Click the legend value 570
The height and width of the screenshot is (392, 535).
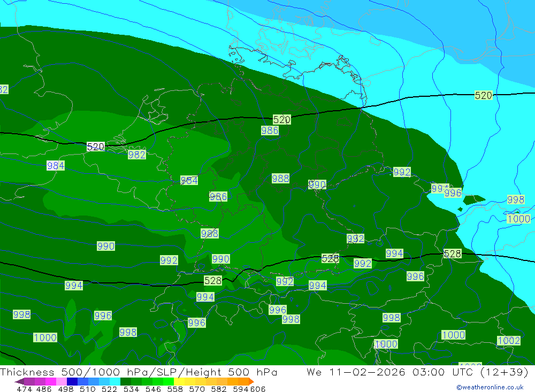coord(197,389)
